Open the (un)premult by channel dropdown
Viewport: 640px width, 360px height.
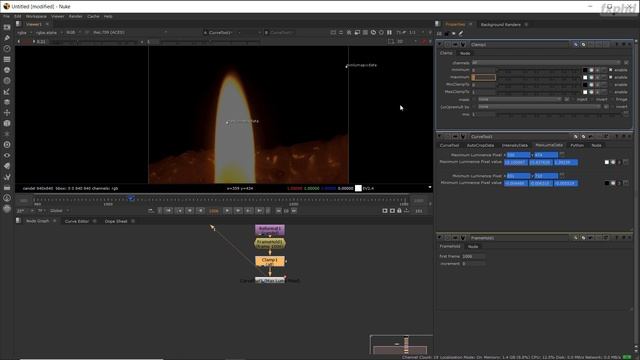[x=539, y=107]
